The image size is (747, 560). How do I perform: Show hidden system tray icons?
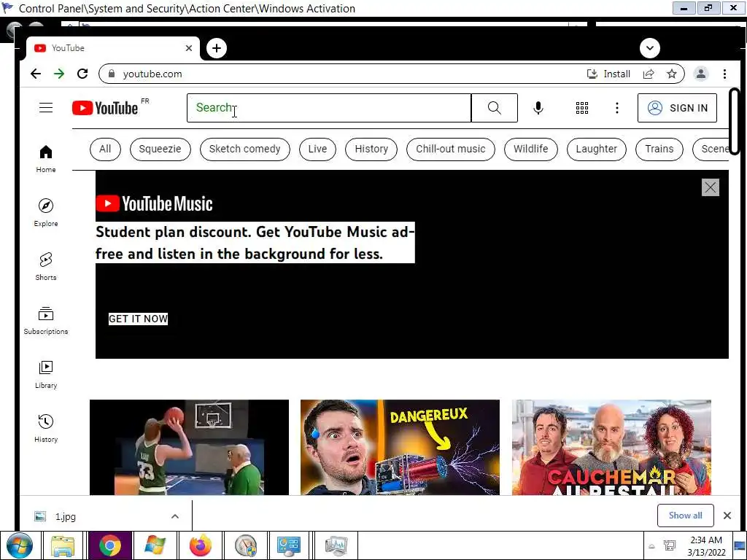651,546
